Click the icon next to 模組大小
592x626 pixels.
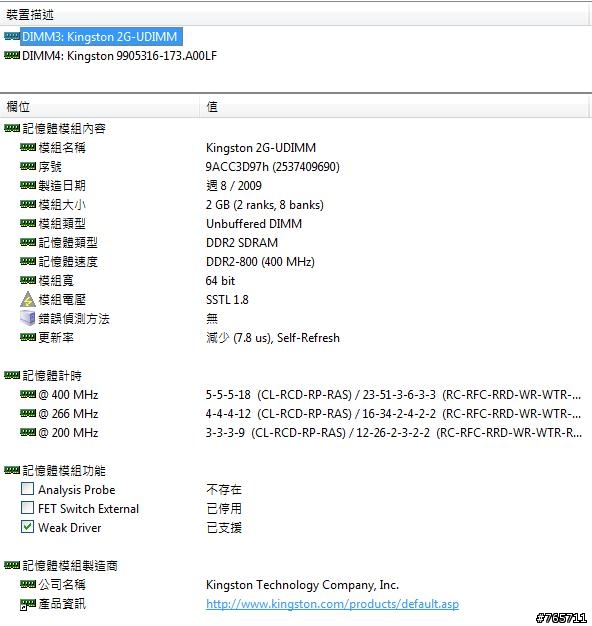(28, 204)
